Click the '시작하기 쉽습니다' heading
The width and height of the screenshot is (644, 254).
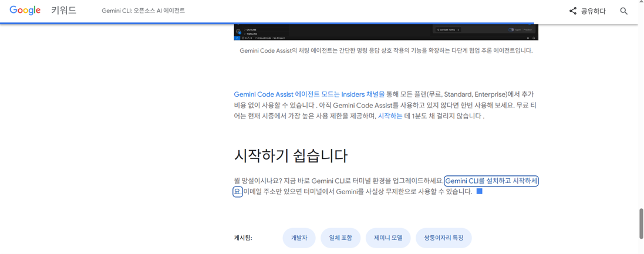(291, 156)
